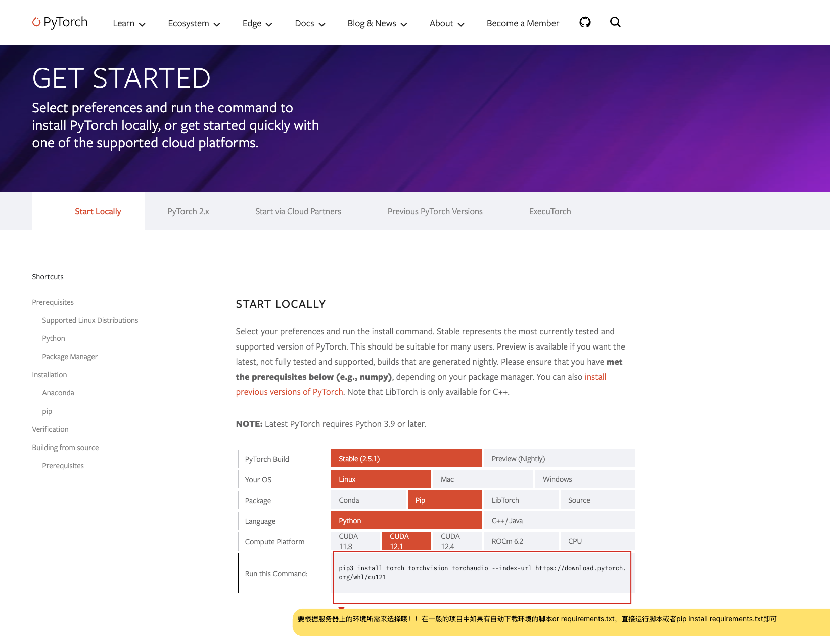830x644 pixels.
Task: Select Preview (Nightly) build option
Action: 560,458
